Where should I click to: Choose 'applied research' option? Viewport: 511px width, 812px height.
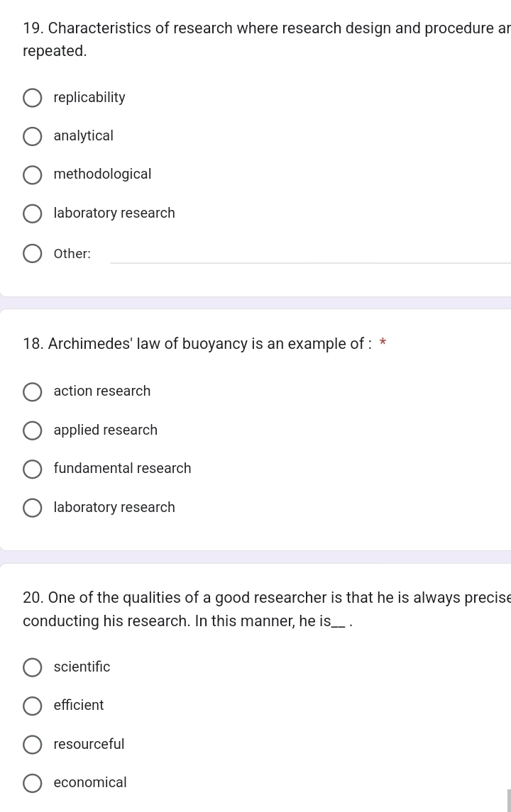[32, 430]
